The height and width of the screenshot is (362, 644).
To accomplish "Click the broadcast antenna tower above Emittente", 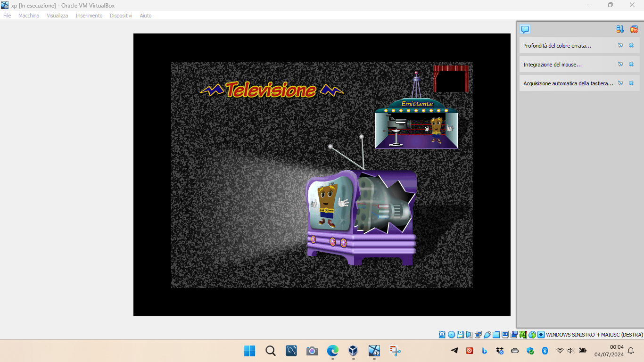I will pos(416,85).
